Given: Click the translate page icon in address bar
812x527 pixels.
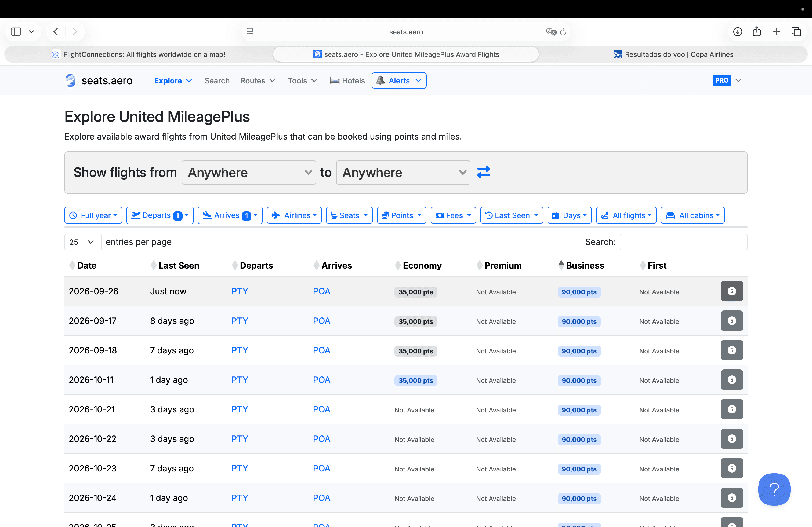Looking at the screenshot, I should pyautogui.click(x=551, y=32).
